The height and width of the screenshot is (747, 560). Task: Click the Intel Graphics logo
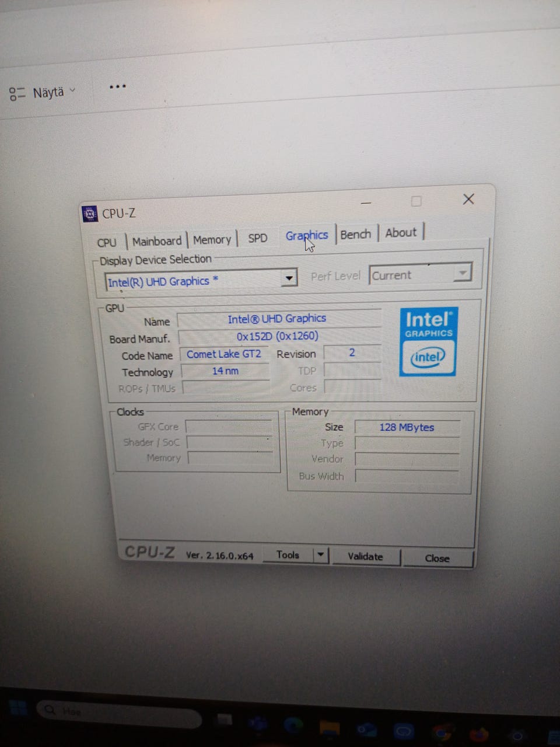pyautogui.click(x=428, y=341)
